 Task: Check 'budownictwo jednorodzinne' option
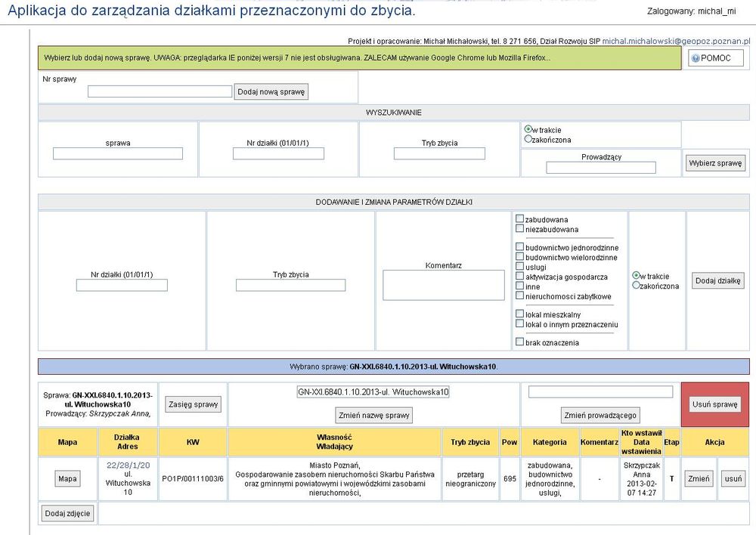pyautogui.click(x=519, y=247)
